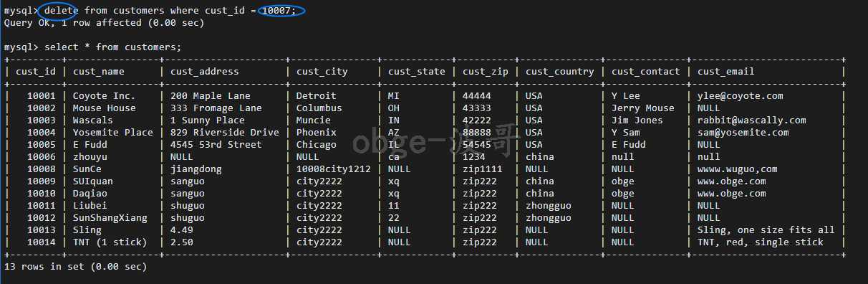
Task: Select the customer name Coyote Inc.
Action: click(105, 96)
